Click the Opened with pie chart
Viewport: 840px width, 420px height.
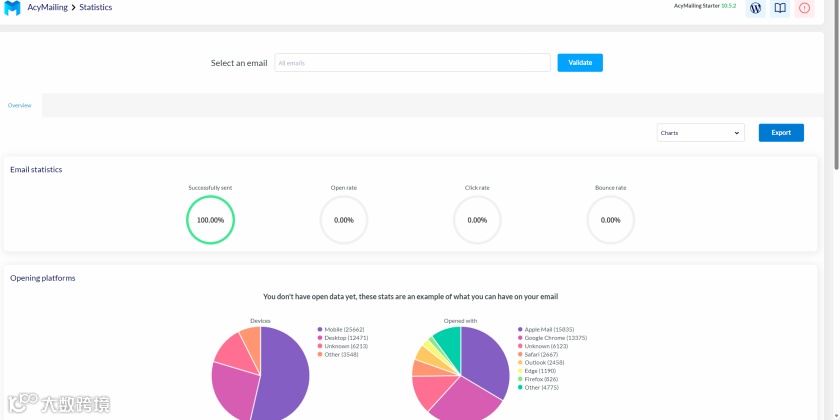[461, 374]
